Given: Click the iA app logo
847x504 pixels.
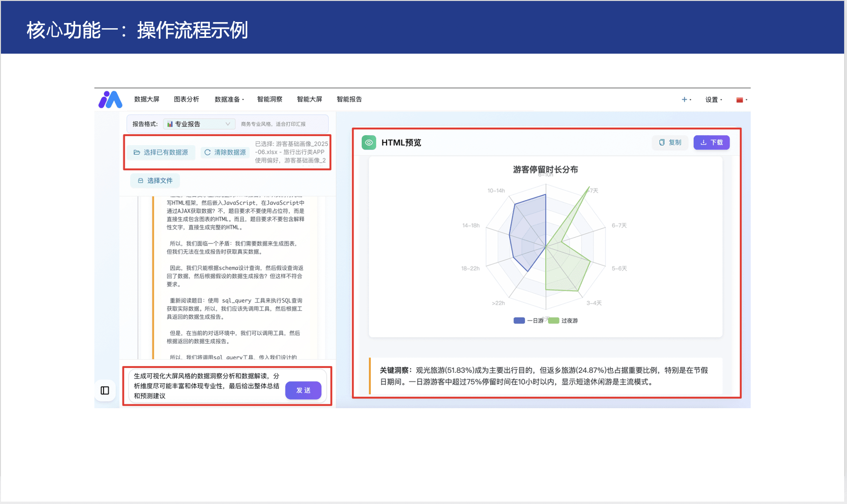Looking at the screenshot, I should [110, 100].
